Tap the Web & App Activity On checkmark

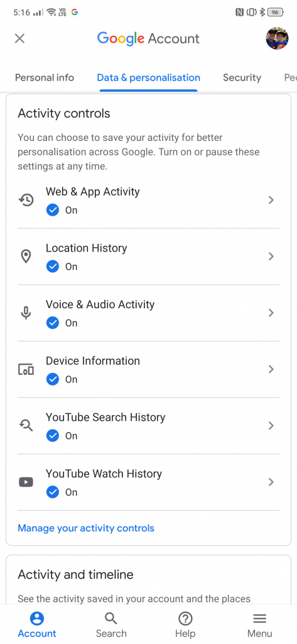tap(53, 210)
